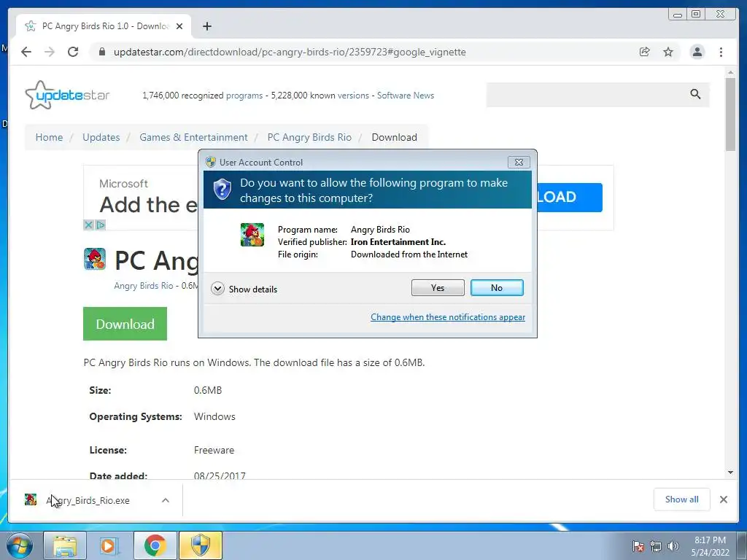Click the green Download button
This screenshot has height=560, width=747.
(125, 324)
